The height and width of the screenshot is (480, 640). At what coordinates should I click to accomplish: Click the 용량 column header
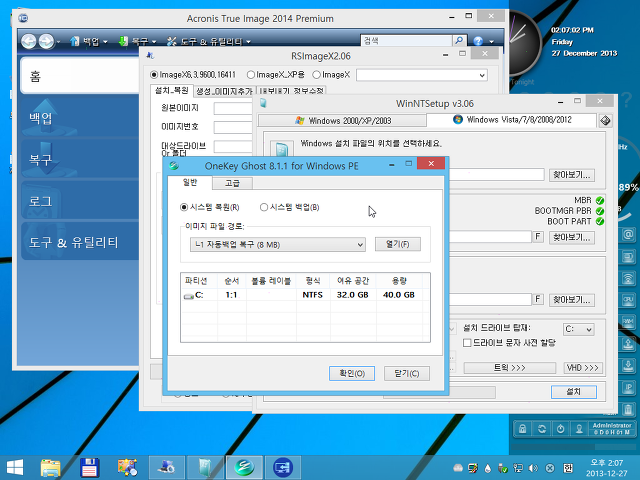click(x=399, y=281)
